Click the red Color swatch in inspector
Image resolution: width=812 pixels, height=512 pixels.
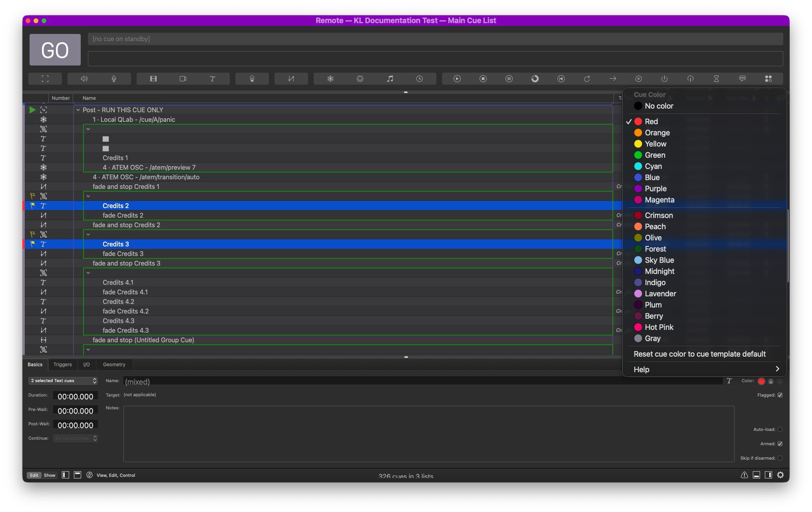(x=761, y=381)
